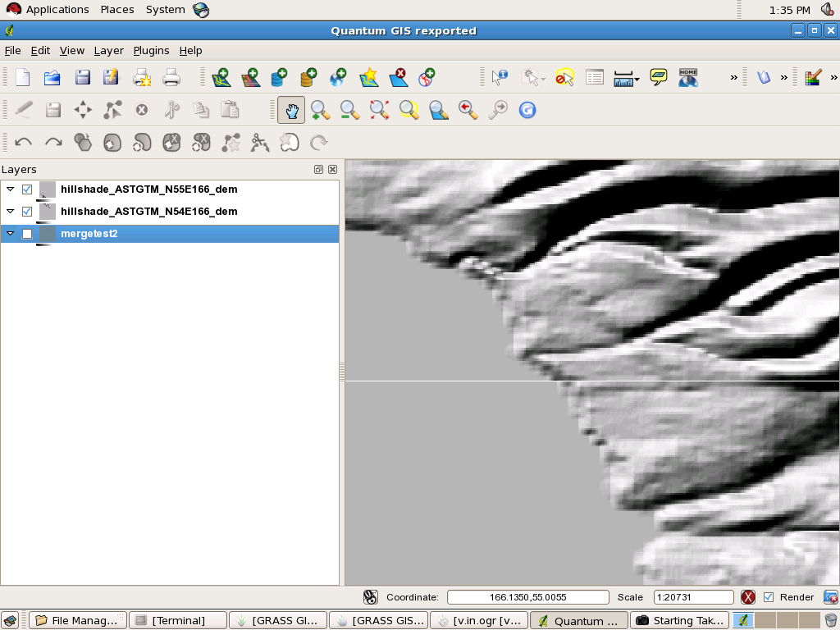Click the Zoom Out magnifier tool
This screenshot has width=840, height=630.
coord(349,110)
